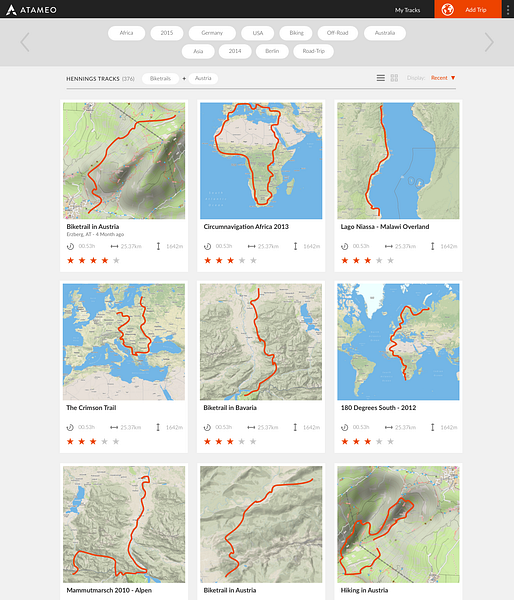Open the three-dot overflow menu
Image resolution: width=514 pixels, height=600 pixels.
508,10
